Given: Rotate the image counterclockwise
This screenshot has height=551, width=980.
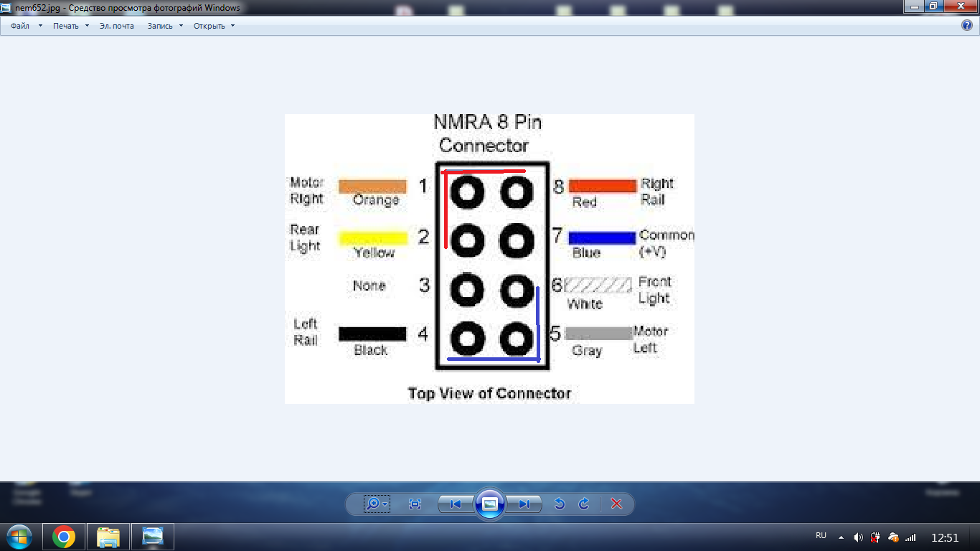Looking at the screenshot, I should [x=560, y=504].
